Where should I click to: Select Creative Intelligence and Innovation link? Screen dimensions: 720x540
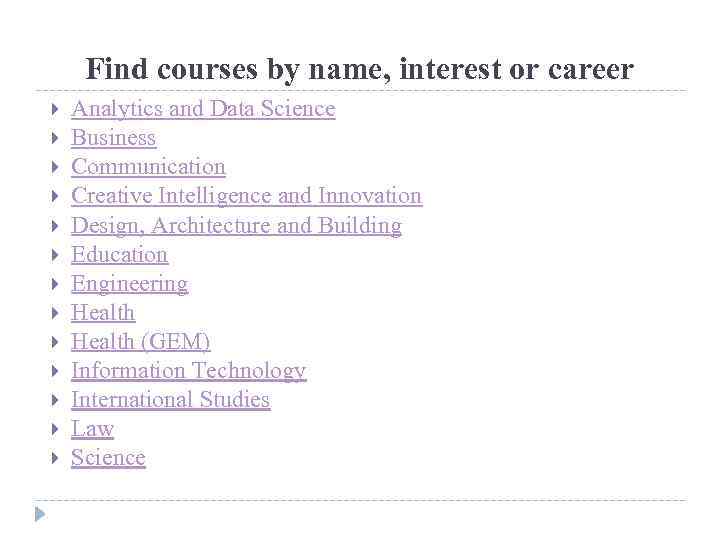coord(246,196)
